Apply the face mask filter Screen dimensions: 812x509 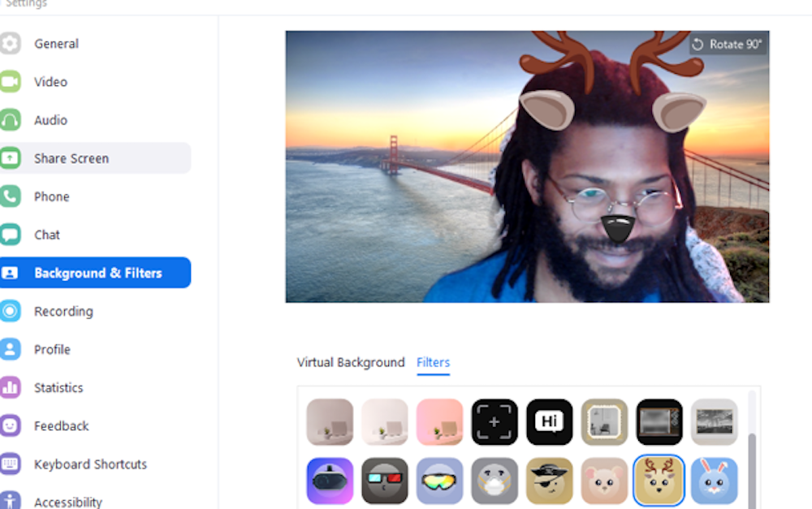(495, 481)
